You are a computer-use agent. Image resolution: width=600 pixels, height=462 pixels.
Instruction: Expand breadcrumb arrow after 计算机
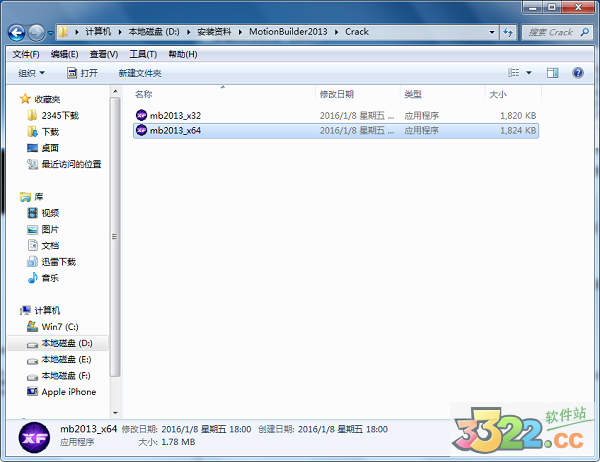pyautogui.click(x=120, y=32)
